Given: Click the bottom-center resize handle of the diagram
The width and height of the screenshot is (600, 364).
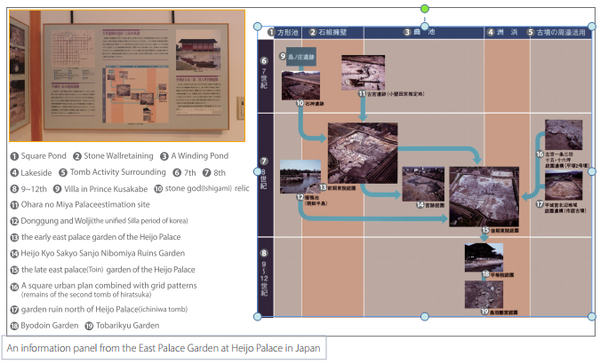Looking at the screenshot, I should click(425, 316).
